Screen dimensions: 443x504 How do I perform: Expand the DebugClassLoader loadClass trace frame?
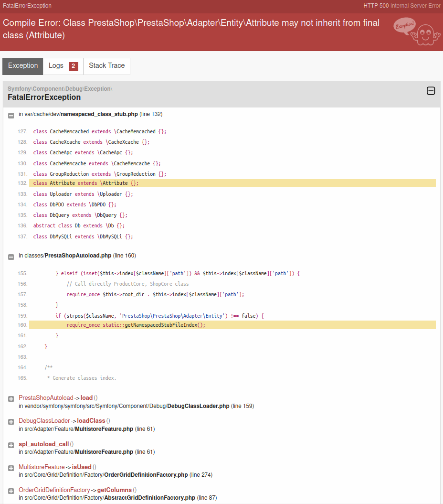pyautogui.click(x=11, y=422)
